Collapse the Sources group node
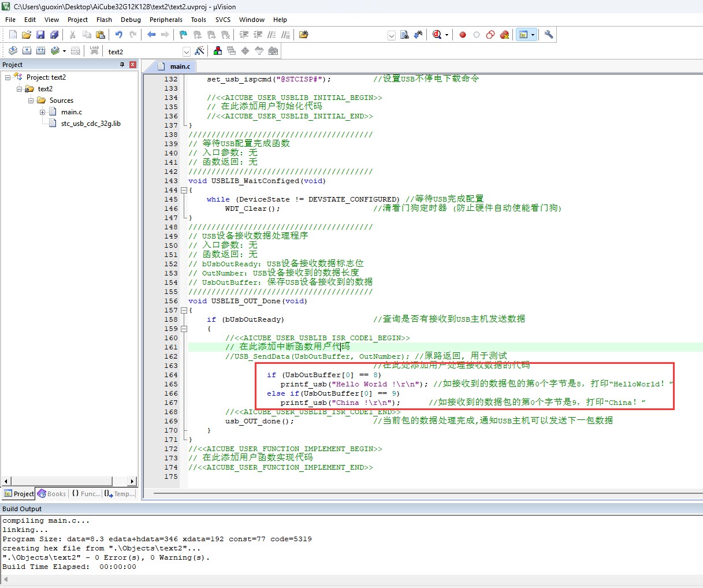 (x=31, y=101)
